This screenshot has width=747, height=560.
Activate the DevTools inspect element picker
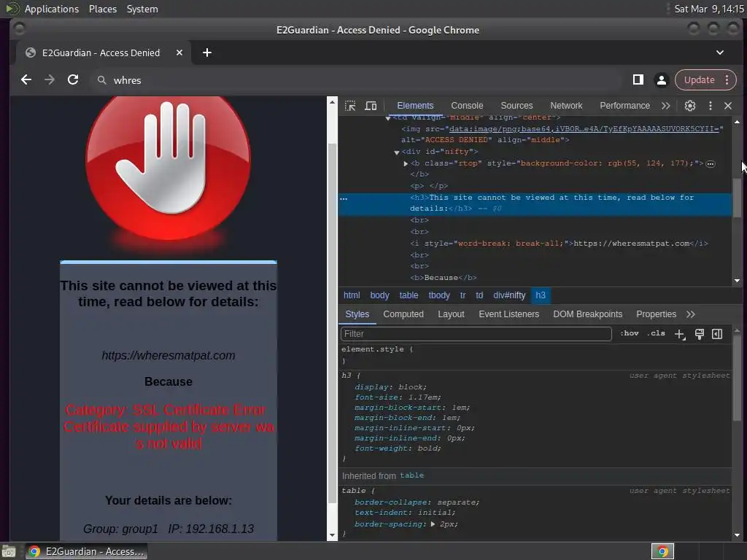(350, 106)
